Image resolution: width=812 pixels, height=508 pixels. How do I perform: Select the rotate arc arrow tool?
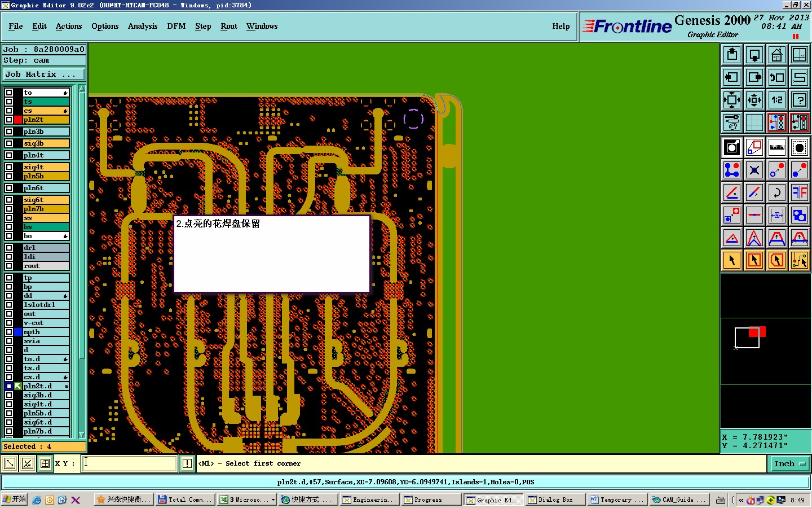(777, 192)
